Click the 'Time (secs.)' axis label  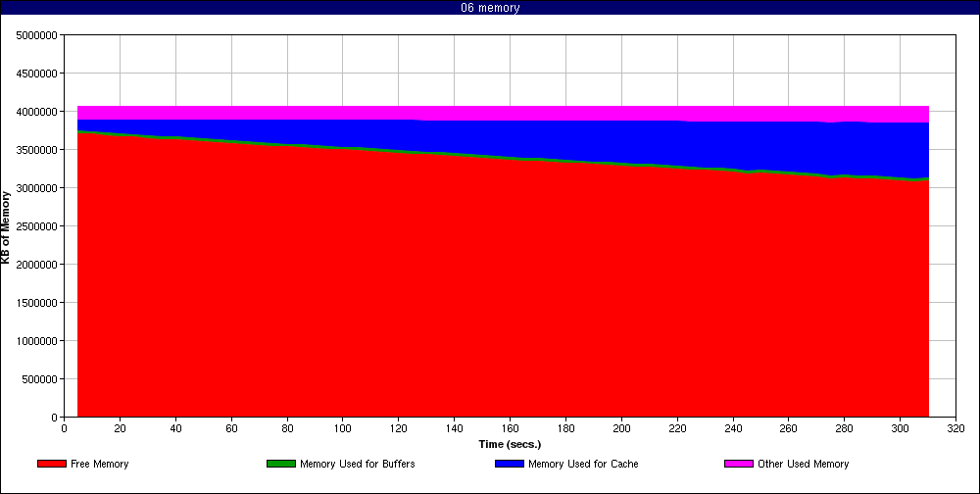[510, 445]
